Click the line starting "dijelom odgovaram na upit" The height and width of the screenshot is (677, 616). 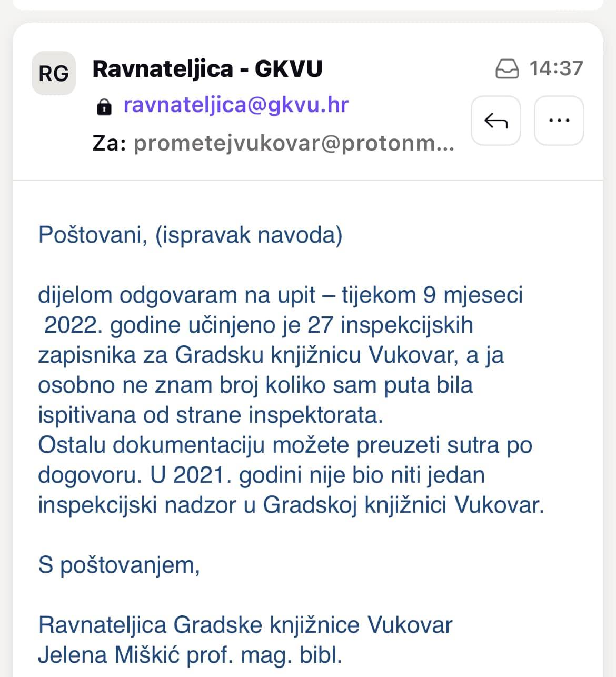280,295
